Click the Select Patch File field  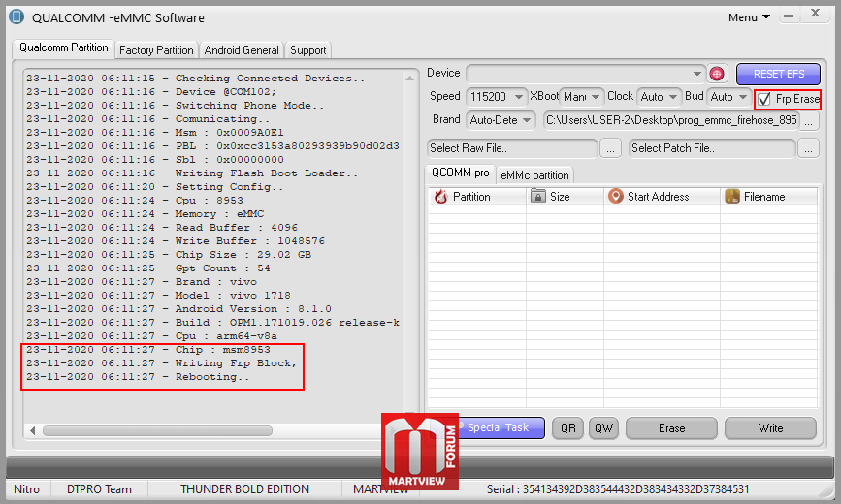click(x=712, y=148)
